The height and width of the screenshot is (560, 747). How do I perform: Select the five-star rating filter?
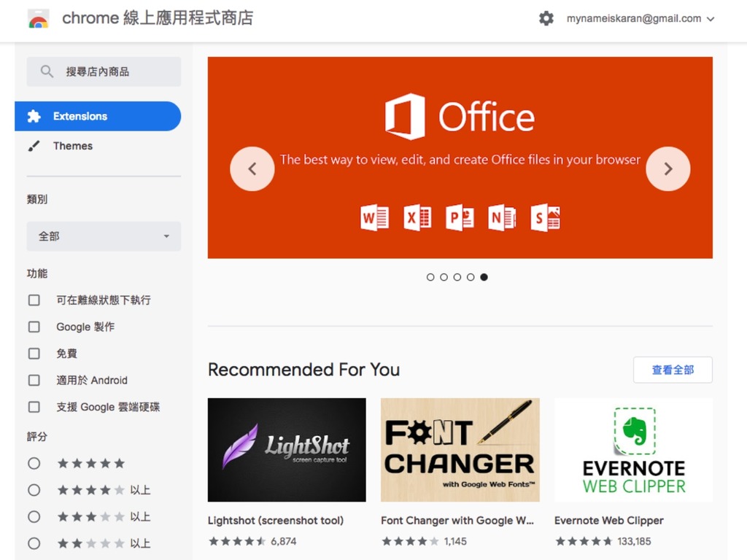[34, 463]
